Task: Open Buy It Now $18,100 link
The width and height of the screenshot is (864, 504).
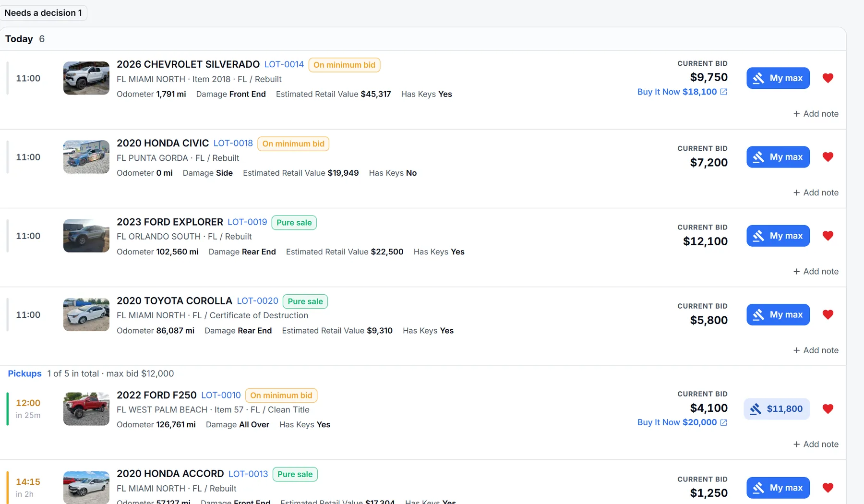Action: [682, 92]
